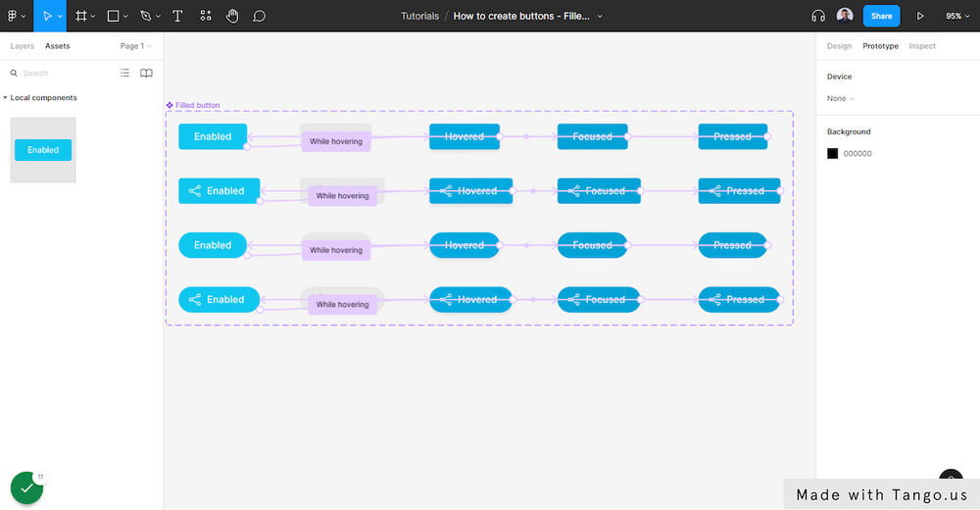Open the 95% zoom dropdown
Image resolution: width=980 pixels, height=510 pixels.
[x=957, y=16]
